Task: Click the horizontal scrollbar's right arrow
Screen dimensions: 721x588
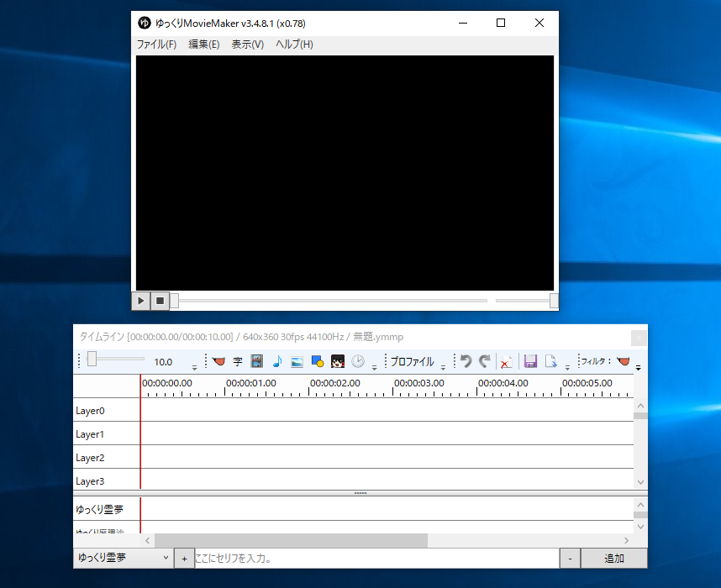Action: pyautogui.click(x=626, y=540)
